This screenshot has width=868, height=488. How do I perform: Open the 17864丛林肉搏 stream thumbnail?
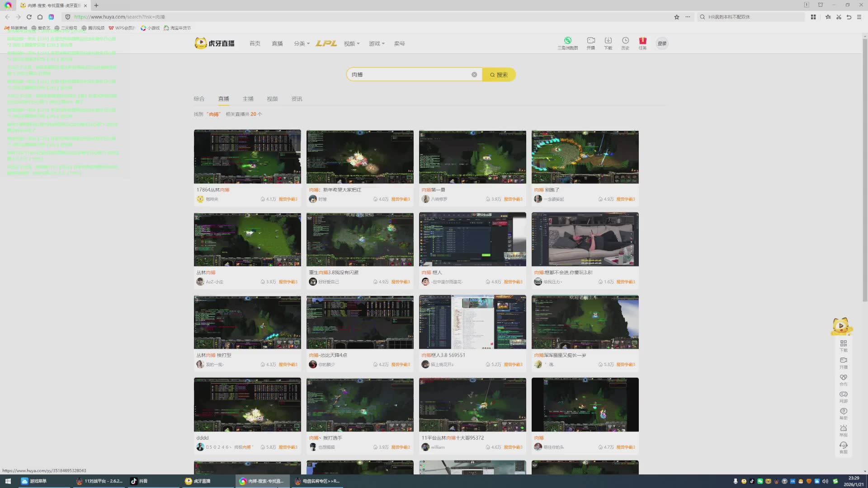tap(247, 156)
